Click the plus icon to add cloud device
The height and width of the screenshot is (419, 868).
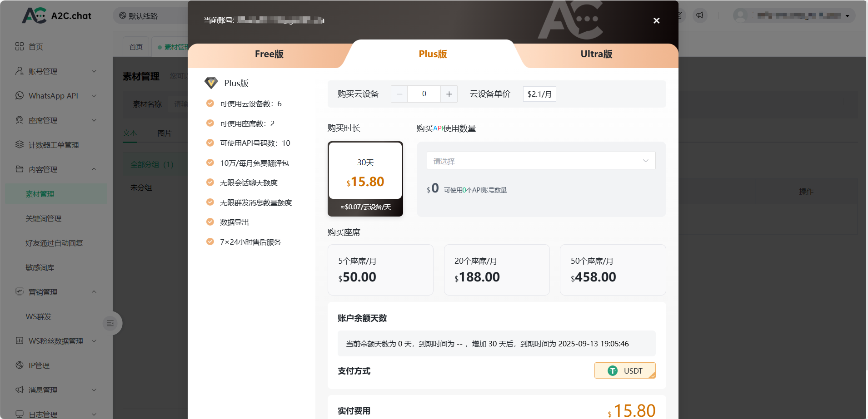click(449, 94)
